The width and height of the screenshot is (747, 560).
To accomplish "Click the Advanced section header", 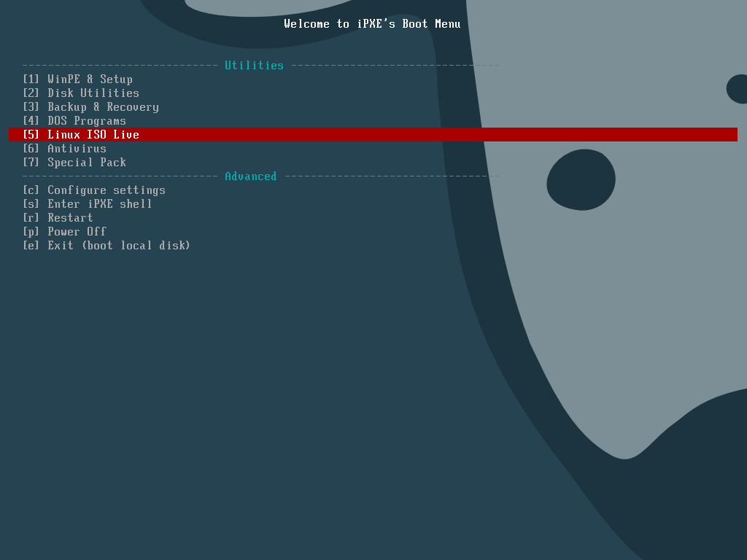I will click(250, 176).
